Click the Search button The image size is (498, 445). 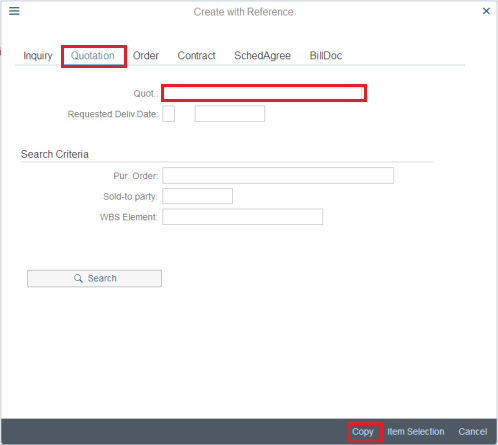(x=94, y=278)
